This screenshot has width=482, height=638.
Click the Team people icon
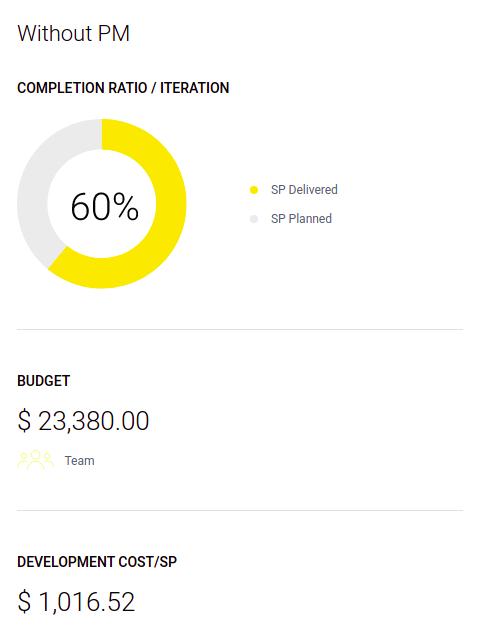click(x=36, y=460)
